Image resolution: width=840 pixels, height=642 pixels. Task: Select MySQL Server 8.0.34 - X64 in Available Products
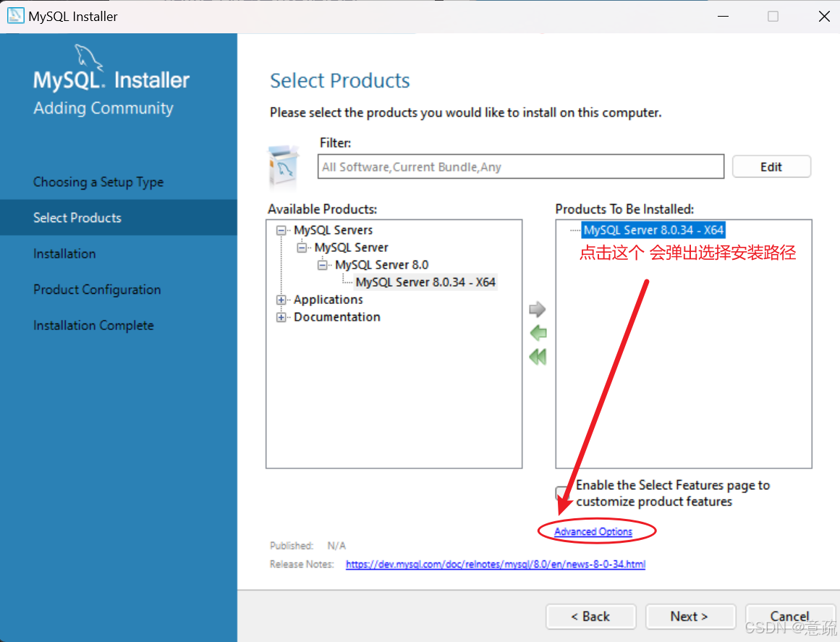tap(425, 282)
